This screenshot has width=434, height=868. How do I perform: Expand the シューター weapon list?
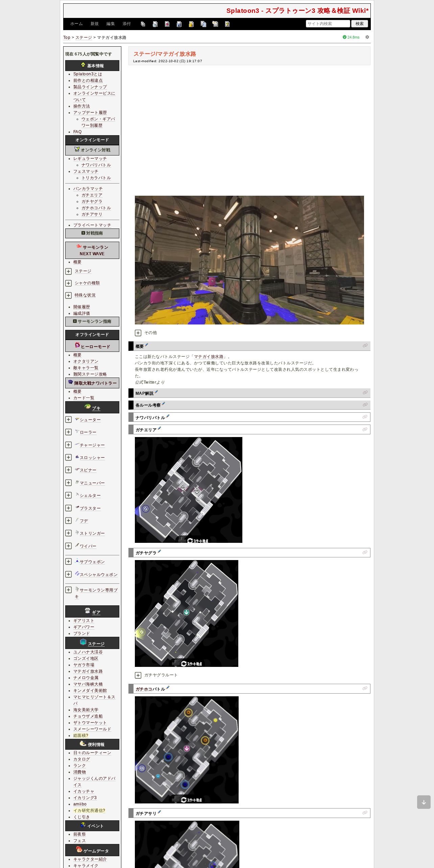click(x=68, y=419)
